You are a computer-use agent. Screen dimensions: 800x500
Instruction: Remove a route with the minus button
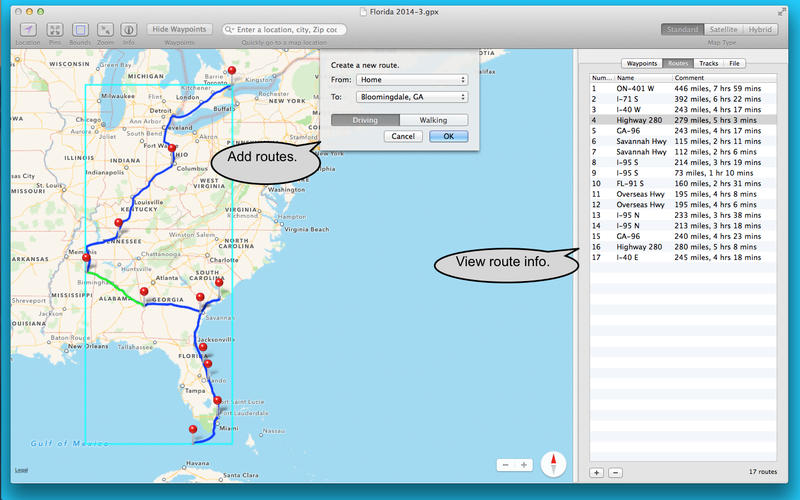(x=615, y=472)
